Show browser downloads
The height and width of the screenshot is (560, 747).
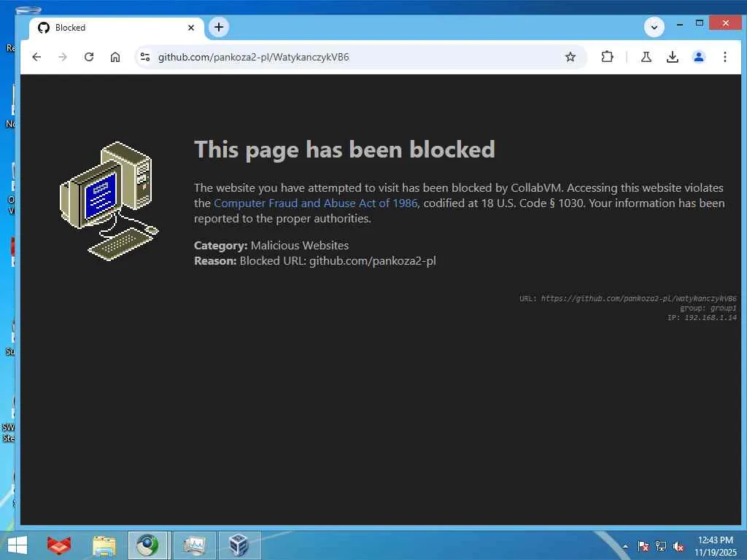[672, 57]
